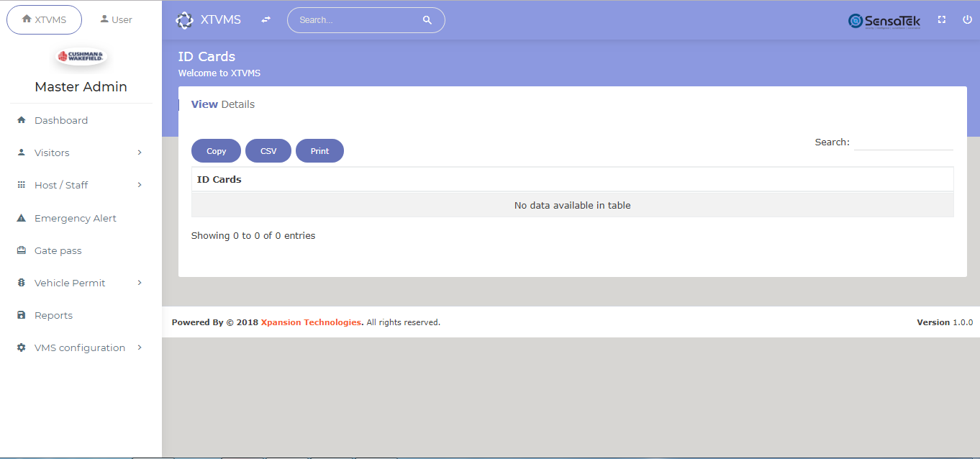The image size is (980, 459).
Task: Click the Copy button
Action: pyautogui.click(x=216, y=151)
